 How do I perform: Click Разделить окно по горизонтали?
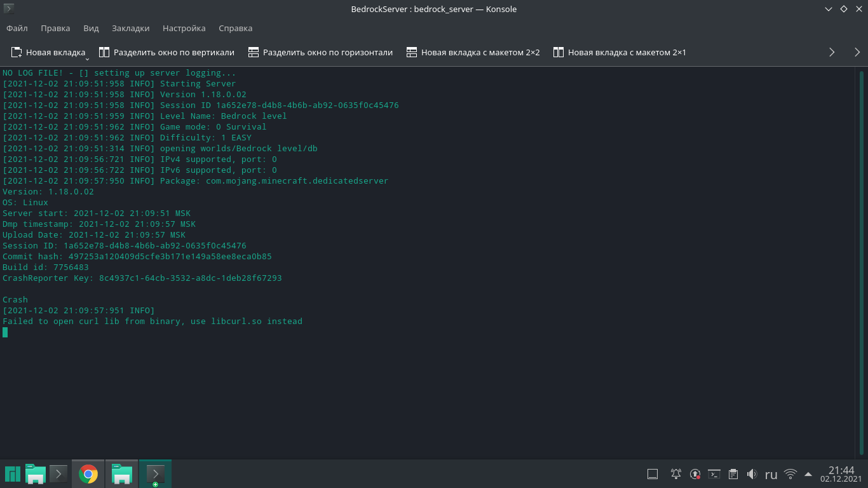tap(320, 52)
